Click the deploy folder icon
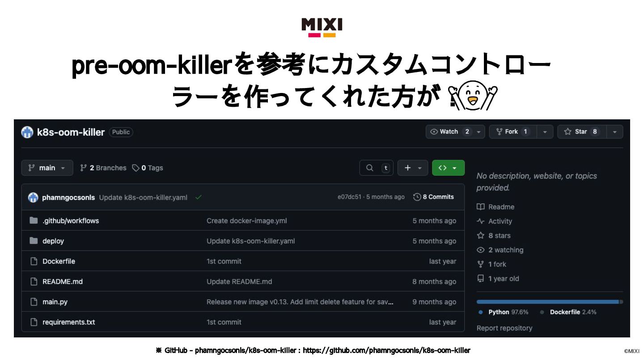Screen dimensions: 644x362 tap(34, 240)
